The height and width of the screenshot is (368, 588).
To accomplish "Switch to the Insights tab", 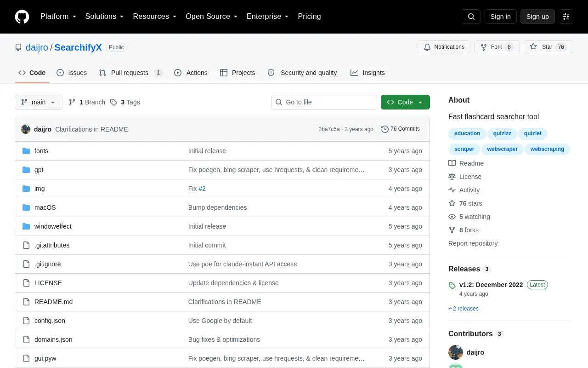I will (367, 73).
